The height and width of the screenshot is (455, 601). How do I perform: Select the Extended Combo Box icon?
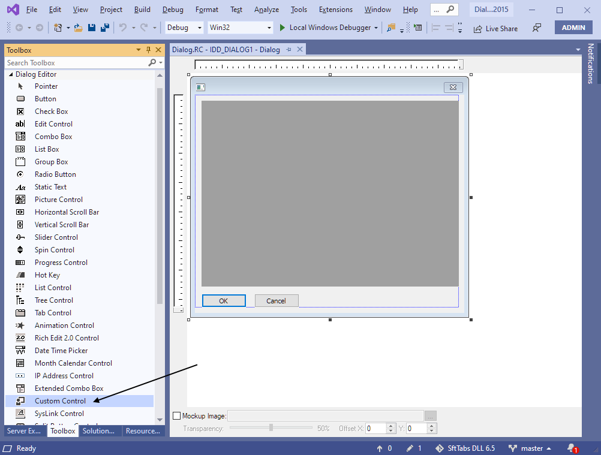[x=20, y=388]
